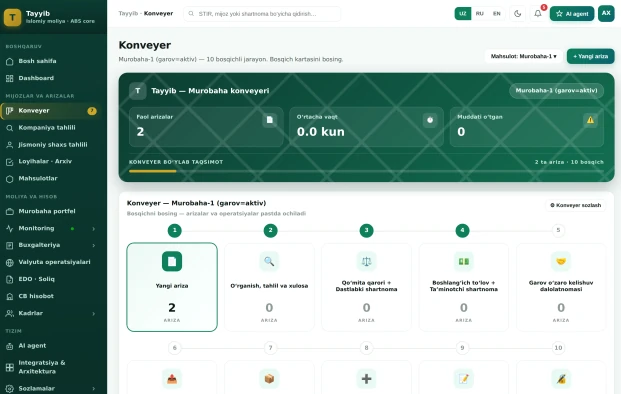The height and width of the screenshot is (394, 621).
Task: Open the notifications bell icon
Action: [x=537, y=13]
